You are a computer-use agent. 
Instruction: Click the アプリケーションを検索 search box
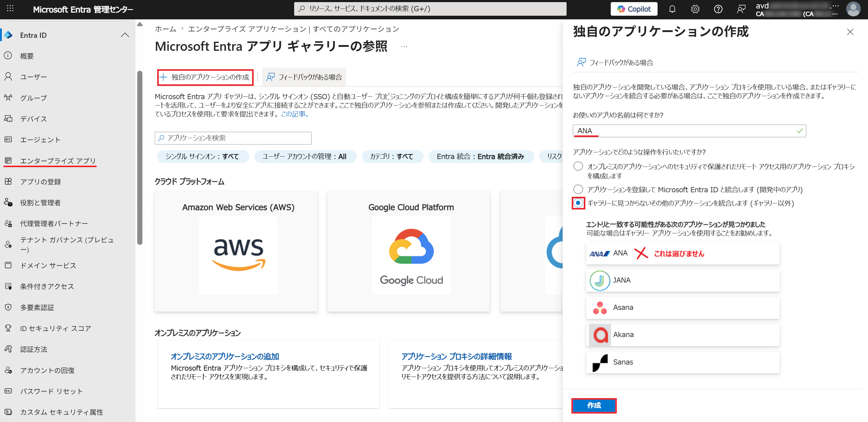coord(233,138)
